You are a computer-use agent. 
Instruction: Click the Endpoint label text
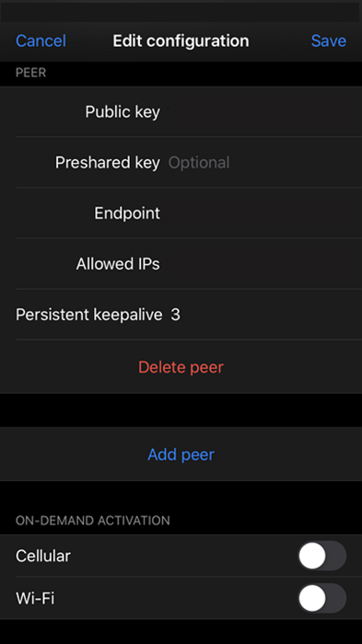[x=127, y=213]
